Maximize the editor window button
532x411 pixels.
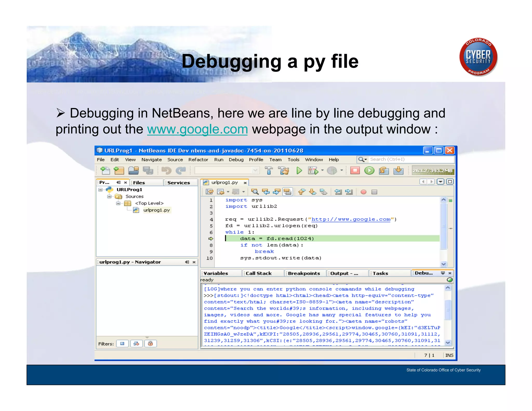(x=450, y=182)
